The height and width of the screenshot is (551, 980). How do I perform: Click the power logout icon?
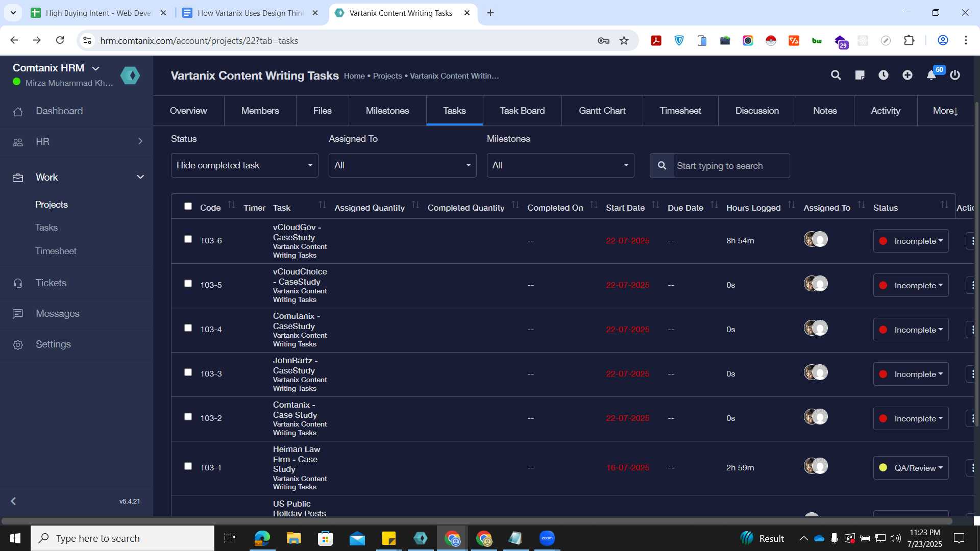tap(955, 75)
